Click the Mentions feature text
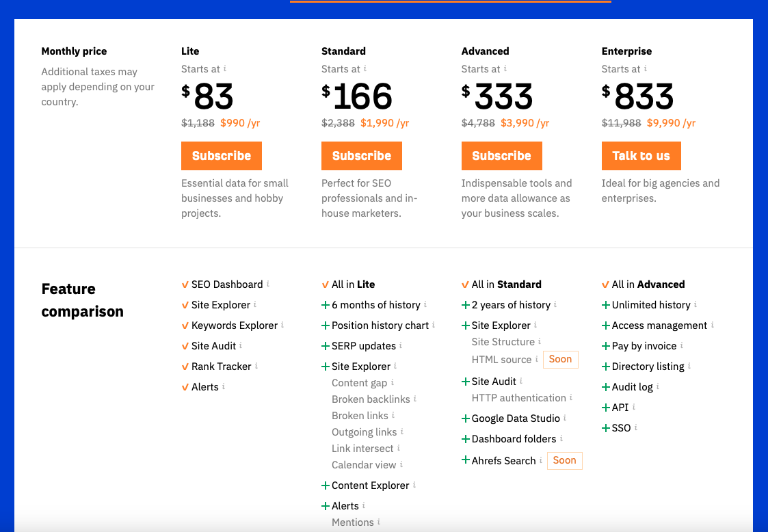Image resolution: width=768 pixels, height=532 pixels. tap(353, 522)
